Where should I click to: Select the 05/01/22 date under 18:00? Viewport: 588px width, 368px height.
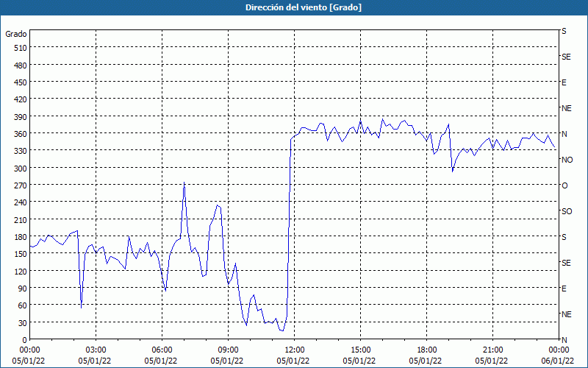point(426,361)
